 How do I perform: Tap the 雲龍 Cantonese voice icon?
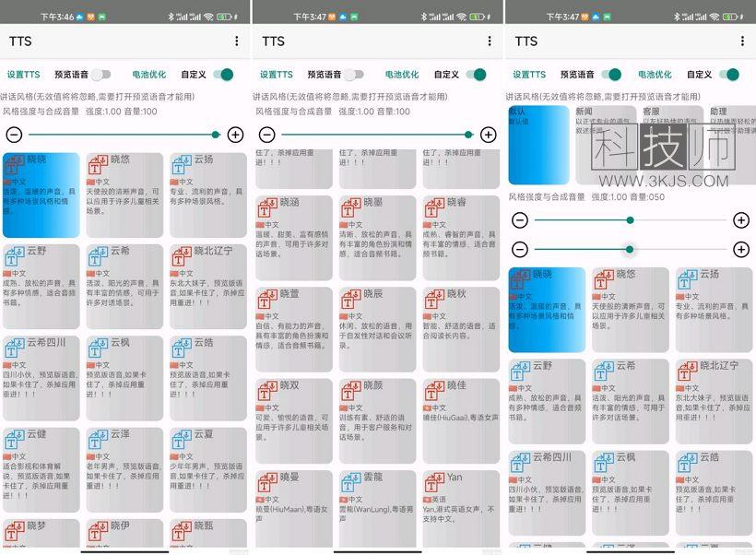click(351, 482)
